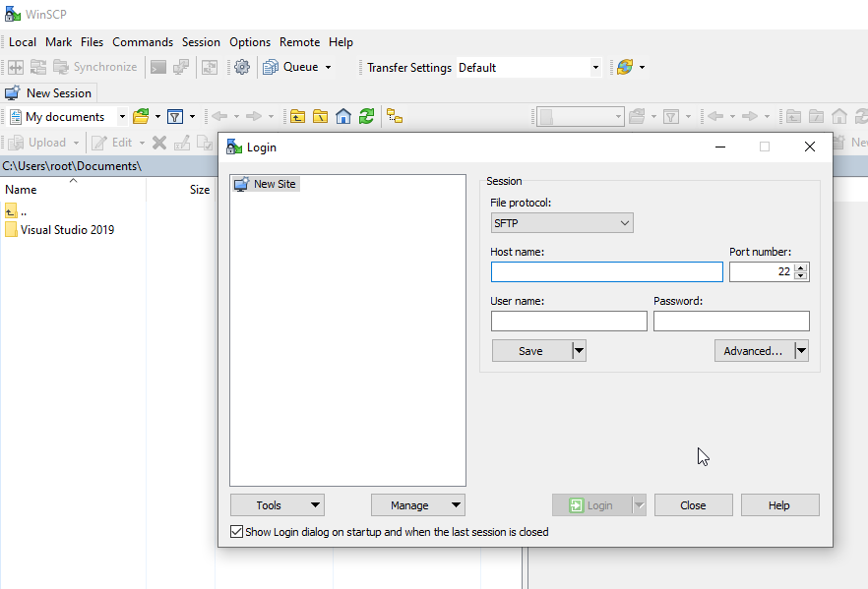Open the Manage dropdown button

(x=418, y=505)
